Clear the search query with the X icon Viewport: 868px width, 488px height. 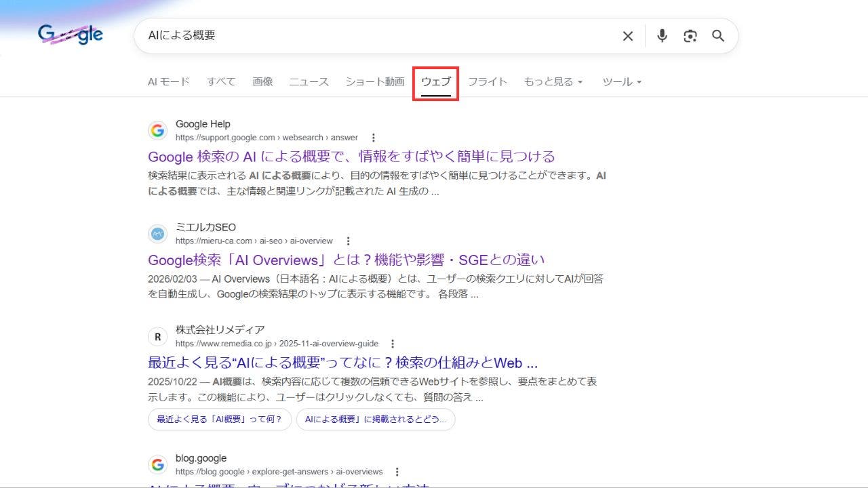click(627, 36)
